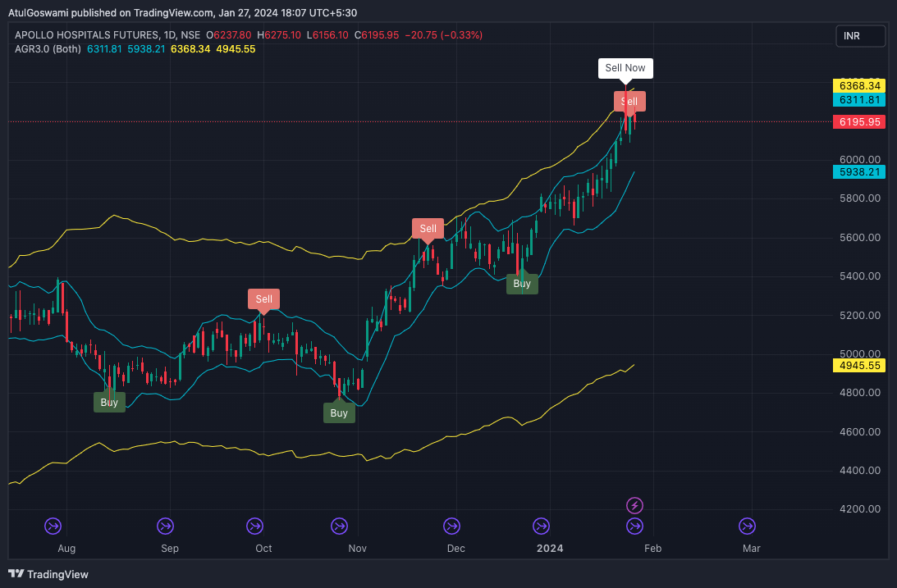Click the Nov label on time axis

358,548
